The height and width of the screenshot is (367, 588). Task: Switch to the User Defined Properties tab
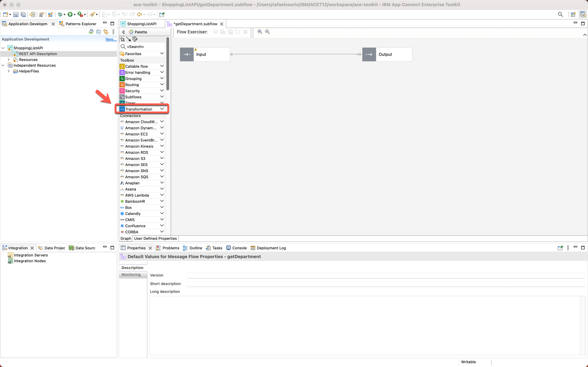(155, 238)
